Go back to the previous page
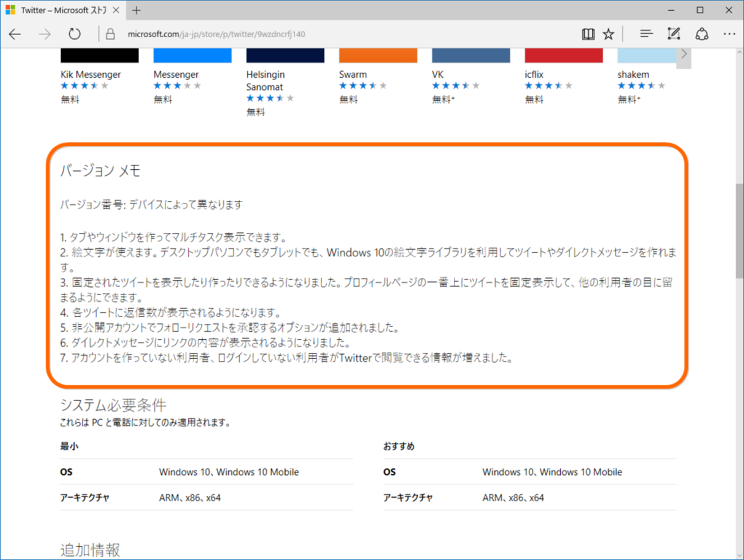Screen dimensions: 744x560 point(15,34)
